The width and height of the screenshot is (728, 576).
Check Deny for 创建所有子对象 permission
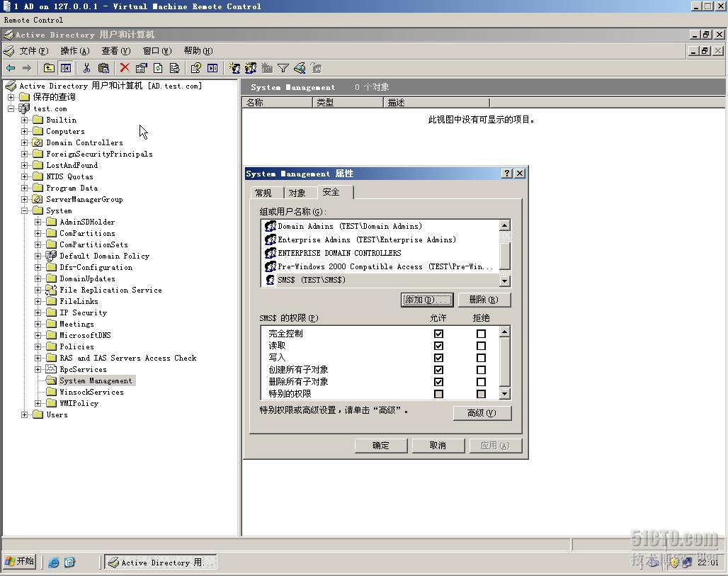tap(481, 370)
